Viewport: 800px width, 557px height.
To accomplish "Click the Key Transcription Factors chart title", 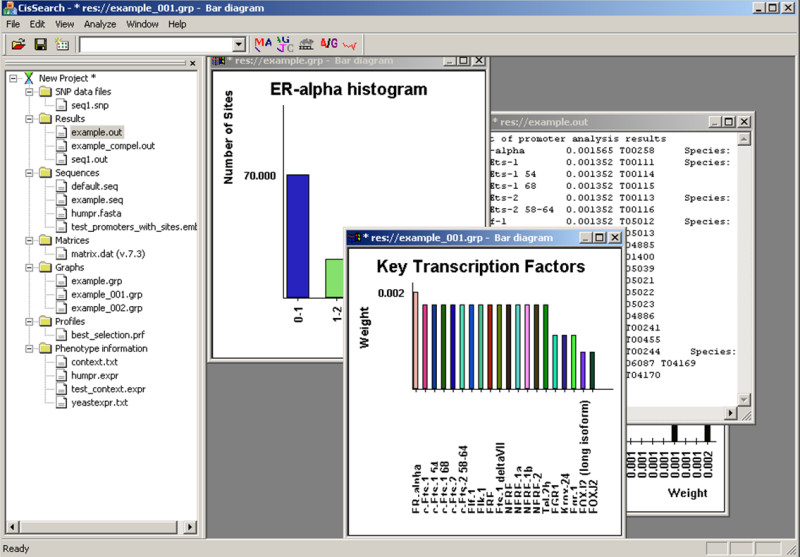I will coord(481,266).
